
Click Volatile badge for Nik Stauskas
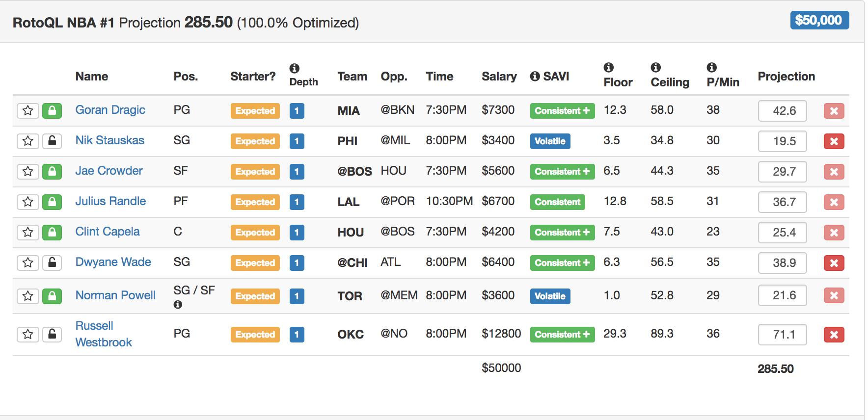[550, 141]
